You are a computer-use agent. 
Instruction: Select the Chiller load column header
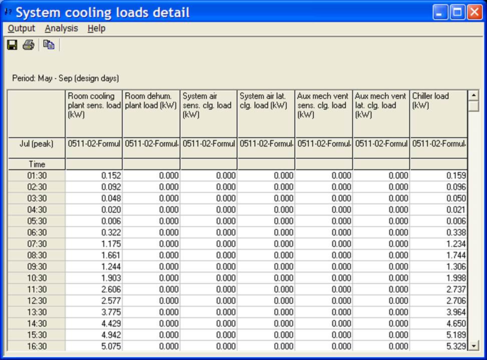(x=438, y=113)
